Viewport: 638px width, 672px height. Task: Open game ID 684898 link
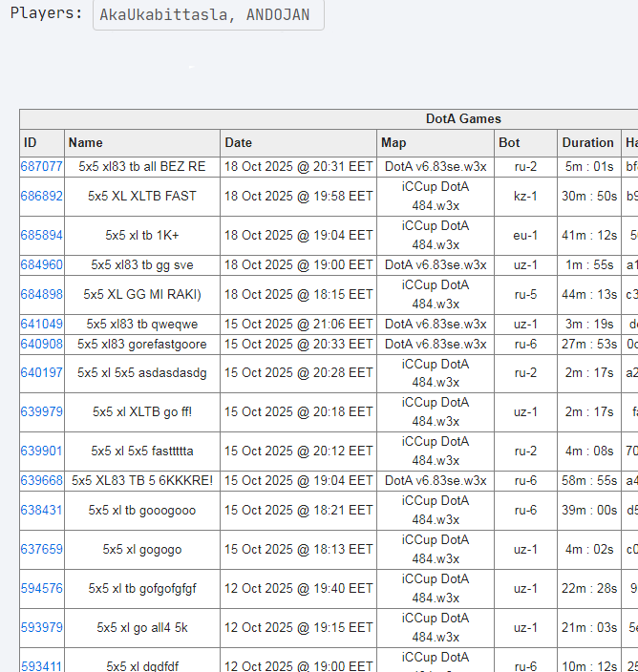click(42, 294)
